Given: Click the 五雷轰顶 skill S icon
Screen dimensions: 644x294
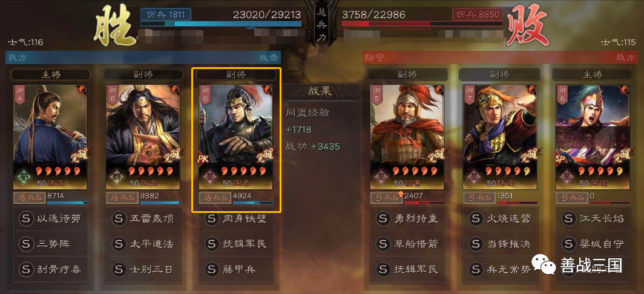Looking at the screenshot, I should tap(119, 218).
